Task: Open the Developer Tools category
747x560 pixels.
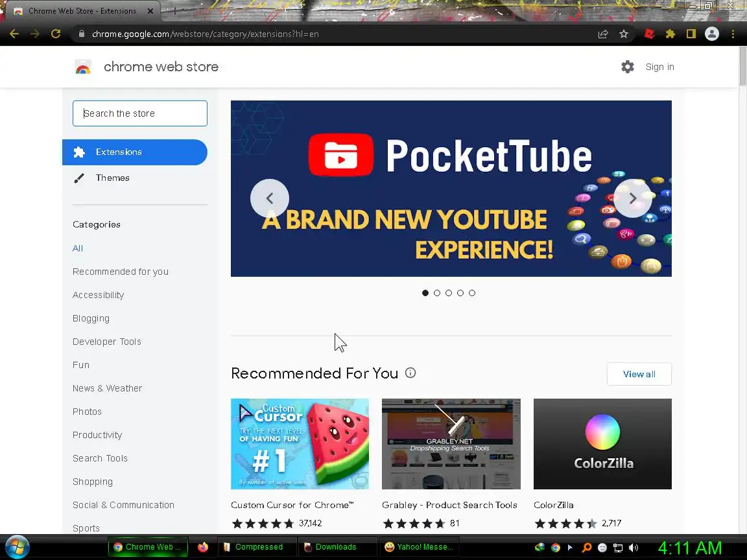Action: coord(107,342)
